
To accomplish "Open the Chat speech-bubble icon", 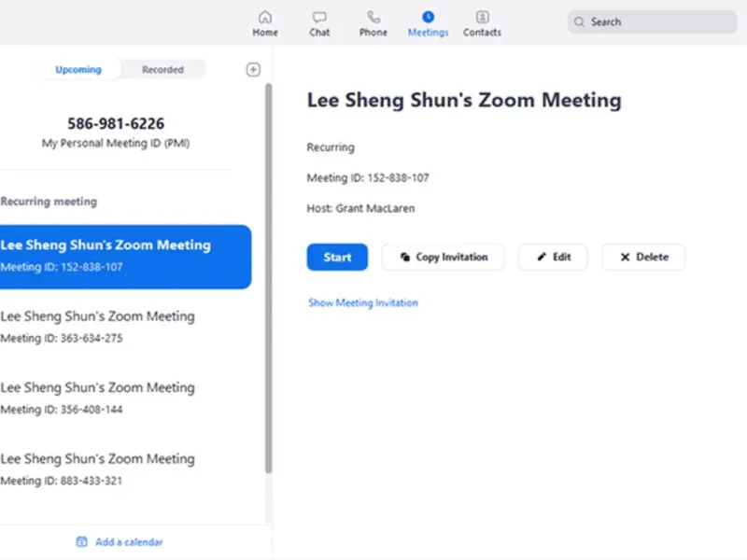I will [319, 18].
